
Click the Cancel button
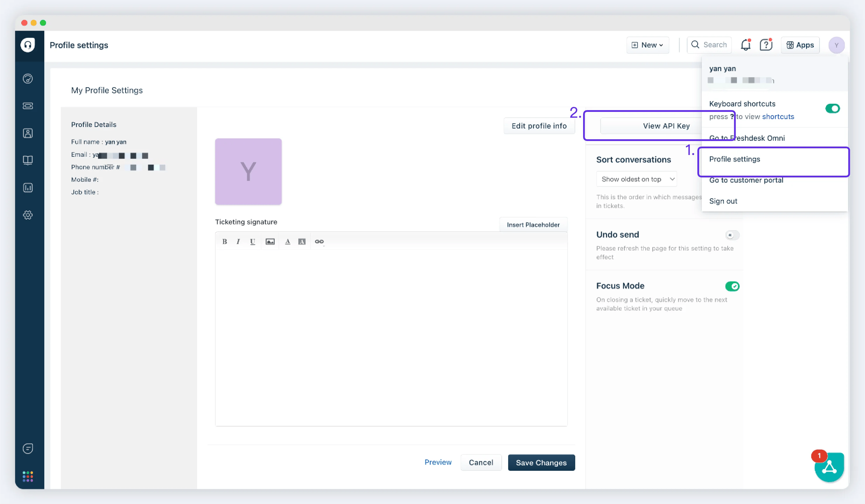click(x=481, y=463)
